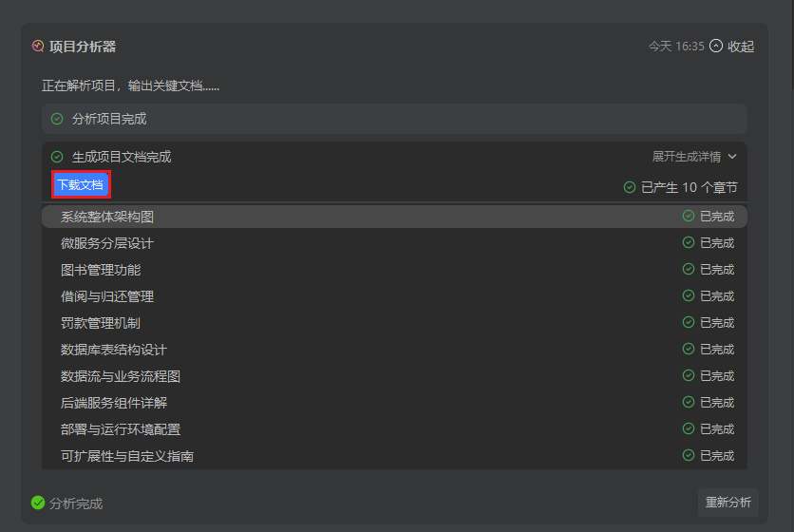Select the 数据库表结构设计 chapter
The image size is (794, 532).
coord(114,350)
